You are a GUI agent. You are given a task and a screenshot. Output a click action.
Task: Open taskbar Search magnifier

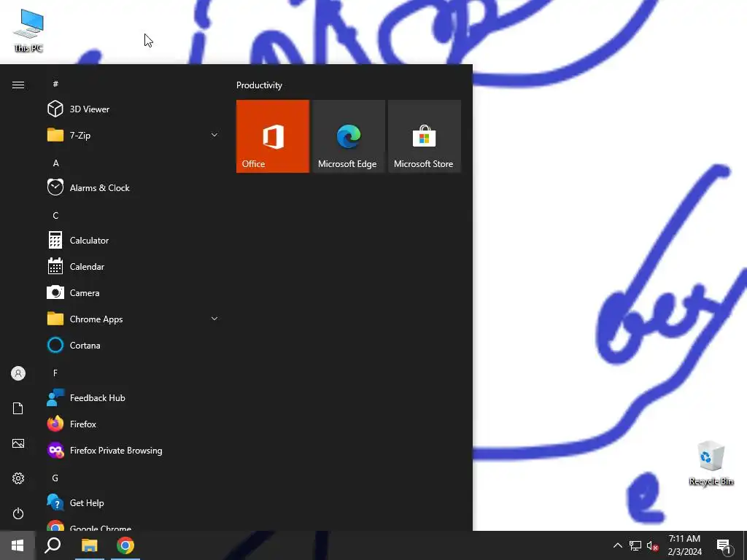53,545
